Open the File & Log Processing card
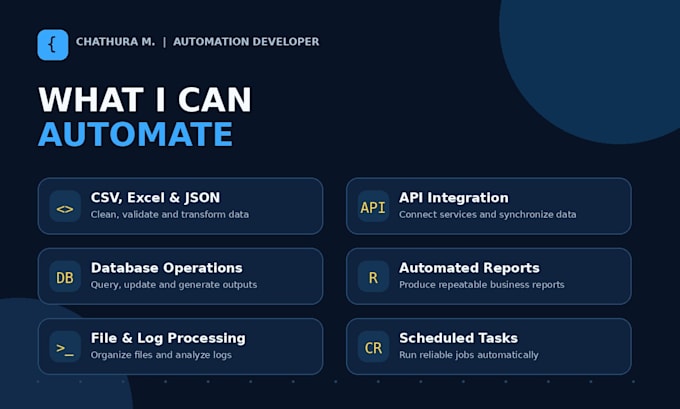The height and width of the screenshot is (409, 680). pos(180,347)
